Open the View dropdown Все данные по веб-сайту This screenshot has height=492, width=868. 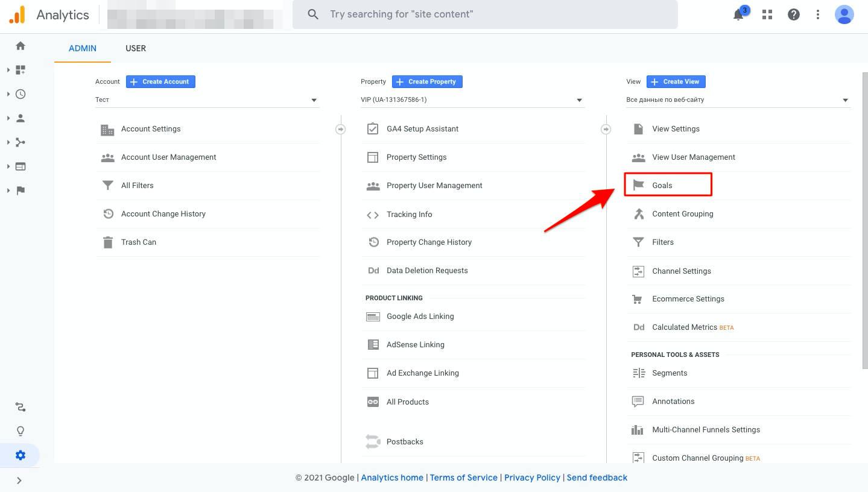(x=738, y=100)
